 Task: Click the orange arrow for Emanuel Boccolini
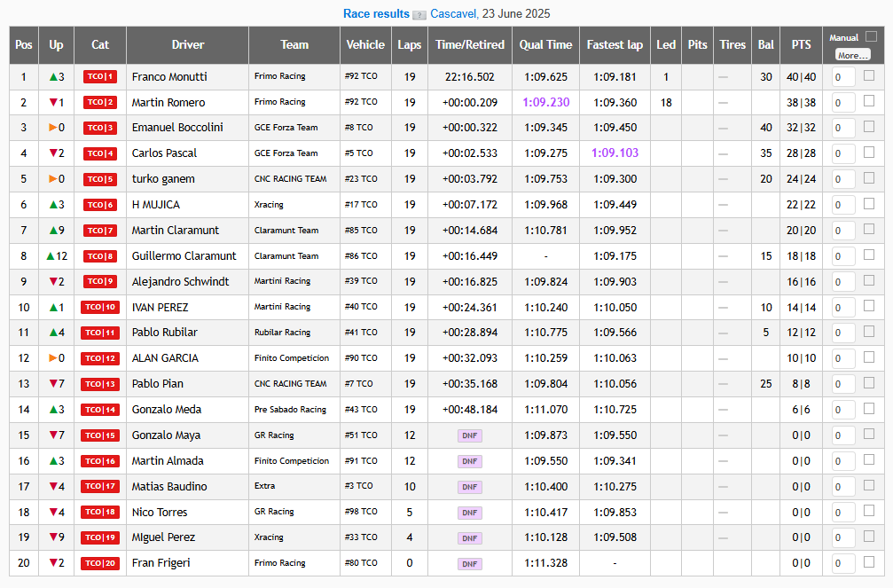pos(52,128)
